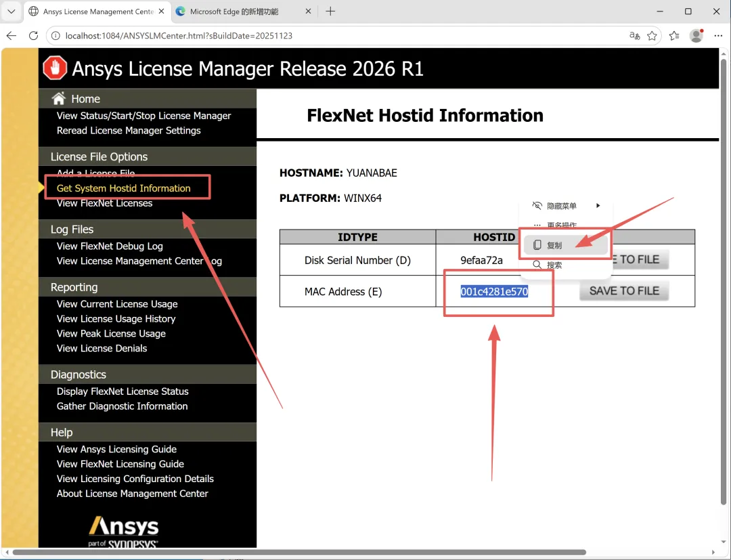Click the HOSTID column header
The height and width of the screenshot is (560, 731).
[494, 237]
